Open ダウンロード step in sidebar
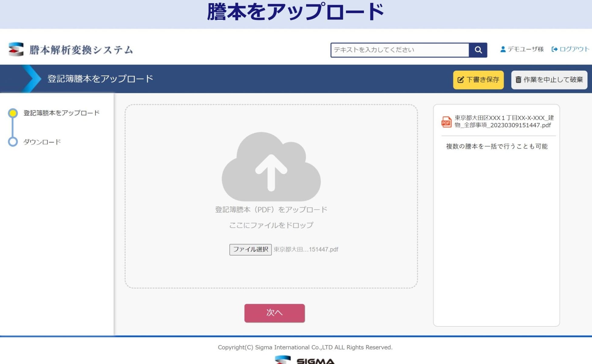592x364 pixels. click(x=42, y=142)
